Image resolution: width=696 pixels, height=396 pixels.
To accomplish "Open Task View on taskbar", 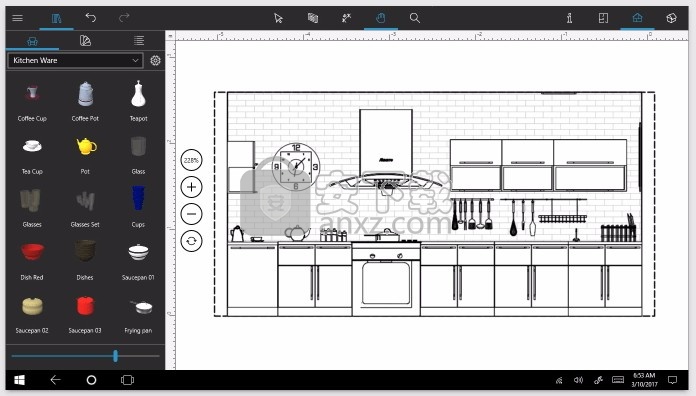I will [127, 380].
